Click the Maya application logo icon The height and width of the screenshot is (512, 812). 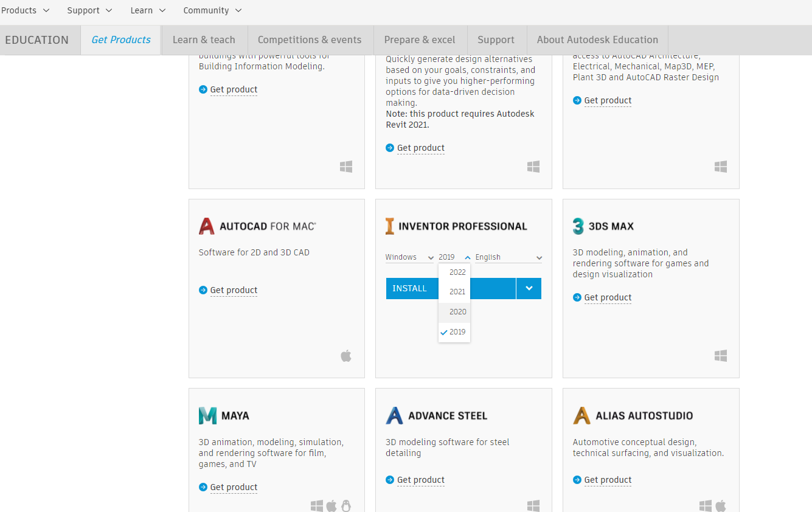coord(207,415)
